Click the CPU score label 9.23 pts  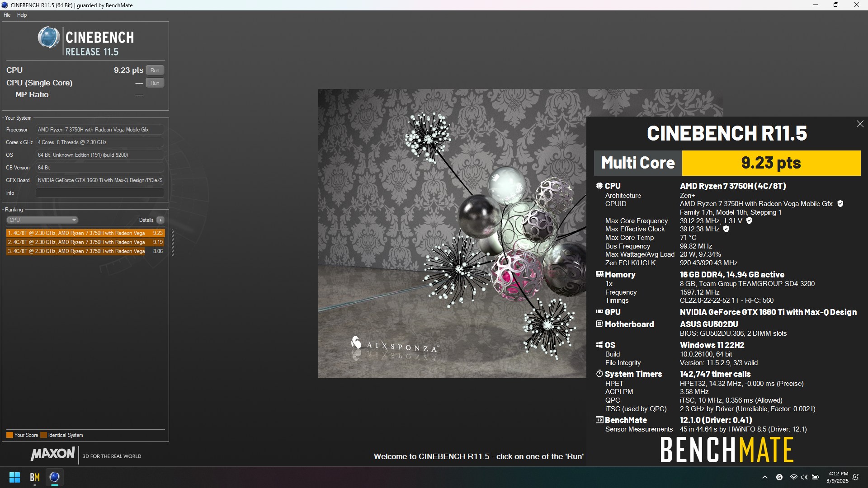point(128,70)
